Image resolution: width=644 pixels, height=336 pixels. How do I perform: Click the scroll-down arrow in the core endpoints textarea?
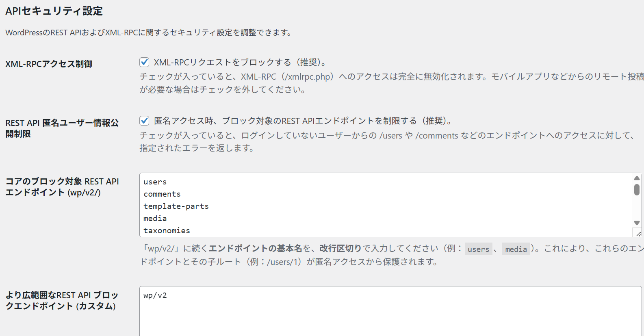[x=637, y=223]
